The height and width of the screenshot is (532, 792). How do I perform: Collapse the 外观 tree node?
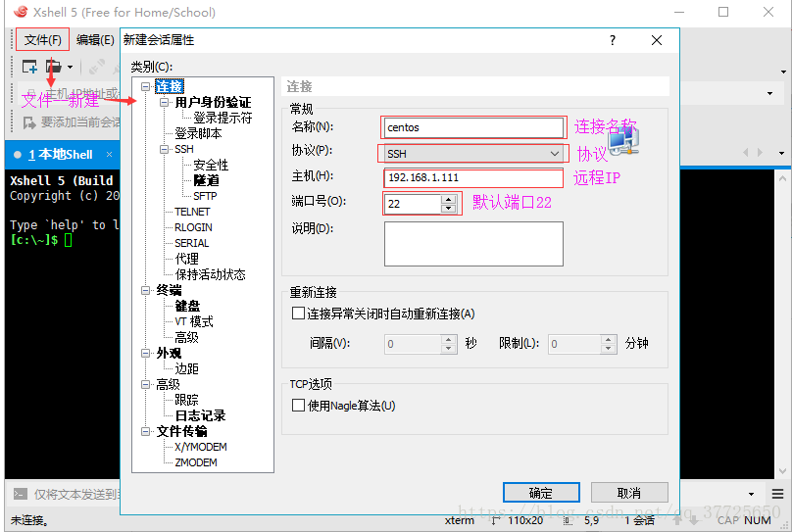(x=145, y=353)
